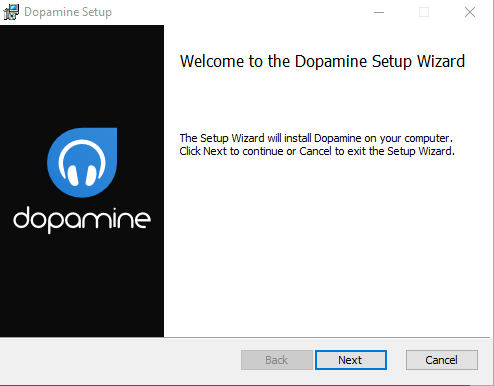Click the white headphones glyph inside the logo
The width and height of the screenshot is (494, 386).
(x=82, y=163)
